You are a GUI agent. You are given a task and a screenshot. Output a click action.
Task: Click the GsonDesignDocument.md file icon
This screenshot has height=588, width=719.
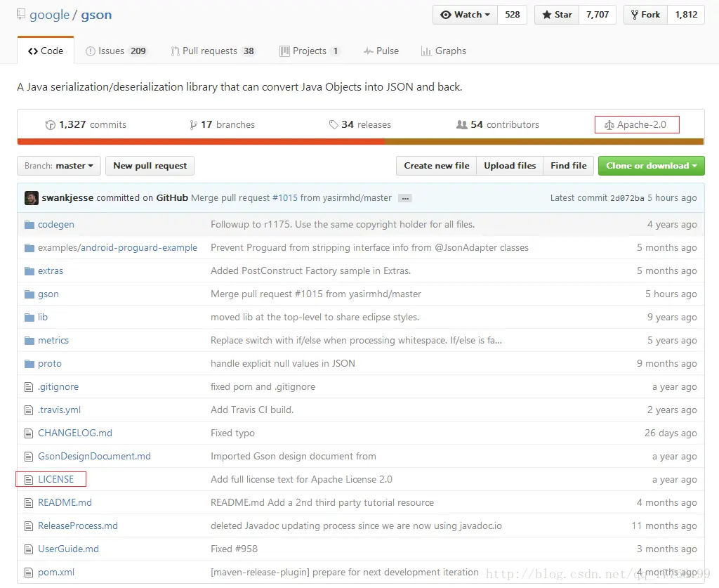tap(29, 457)
